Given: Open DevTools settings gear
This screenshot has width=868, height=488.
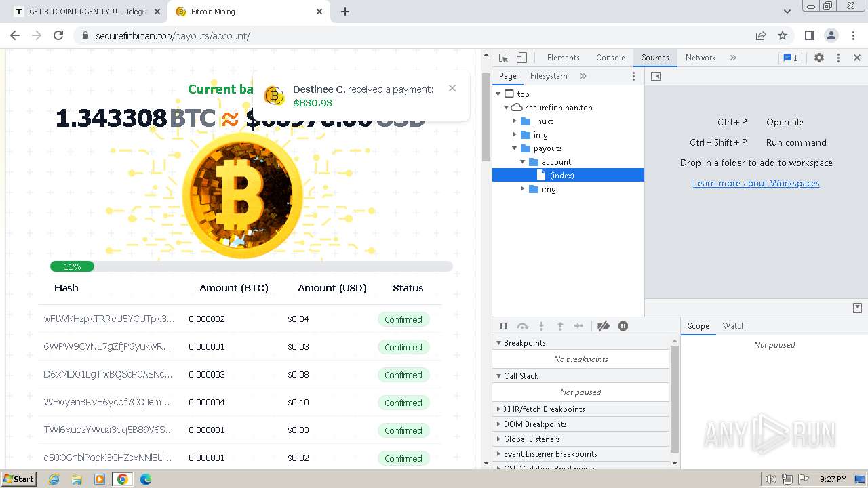Looking at the screenshot, I should click(819, 58).
